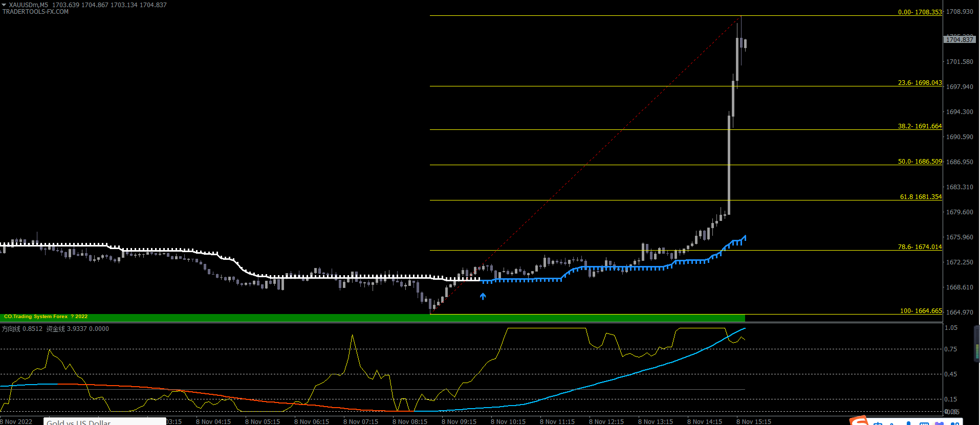Click 1690.590 on the price scale
980x425 pixels.
[x=960, y=137]
